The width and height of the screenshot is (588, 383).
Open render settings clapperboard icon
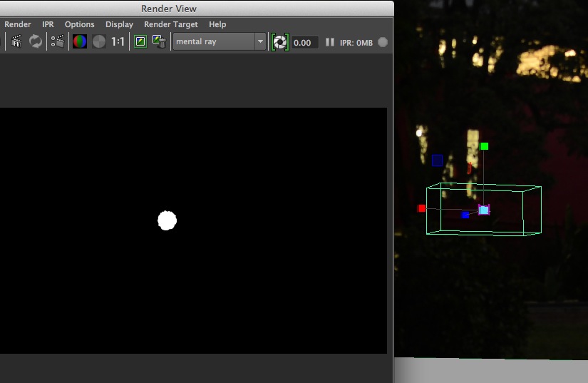click(58, 42)
